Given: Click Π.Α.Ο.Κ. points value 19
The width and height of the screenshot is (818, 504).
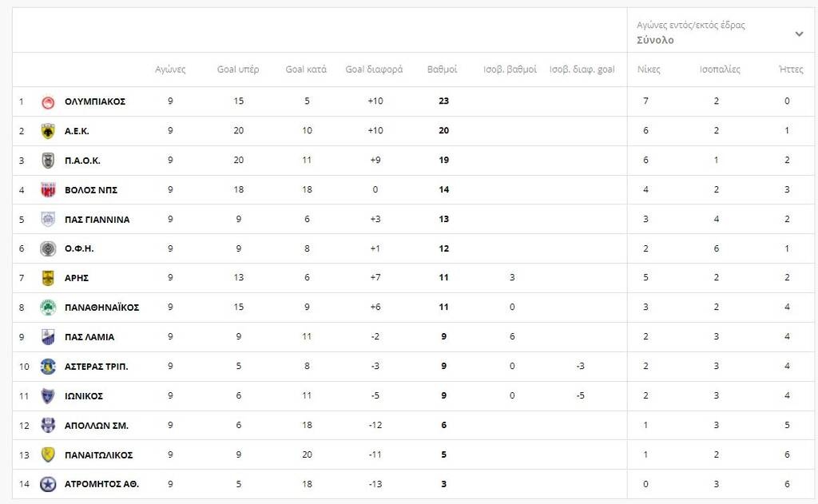Looking at the screenshot, I should (x=443, y=161).
